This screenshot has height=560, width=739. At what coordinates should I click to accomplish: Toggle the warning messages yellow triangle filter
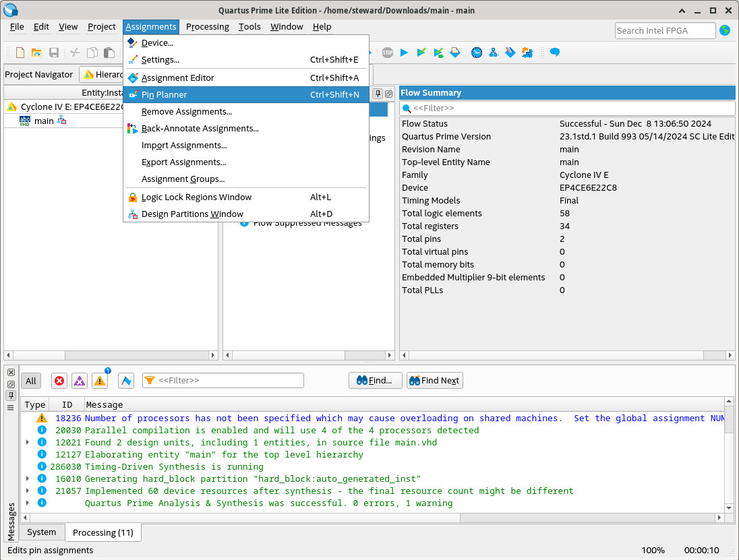pos(100,381)
